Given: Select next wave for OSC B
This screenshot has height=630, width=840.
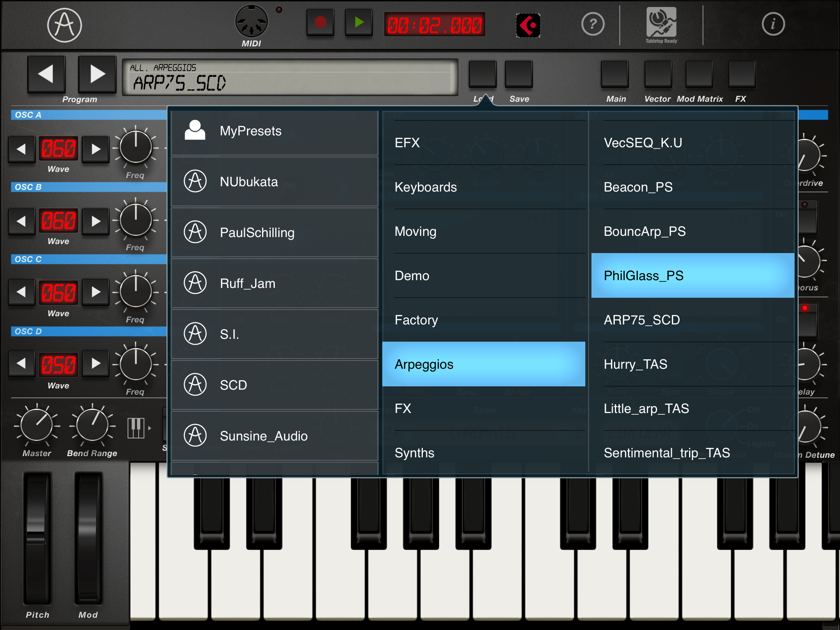Looking at the screenshot, I should pos(96,221).
